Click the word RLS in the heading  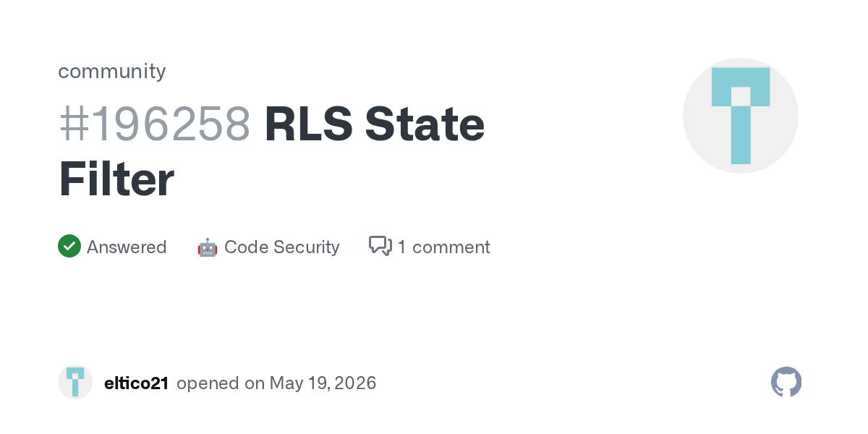[x=309, y=124]
